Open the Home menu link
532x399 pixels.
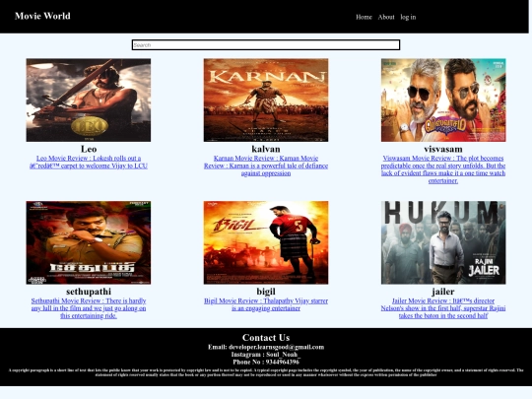365,17
